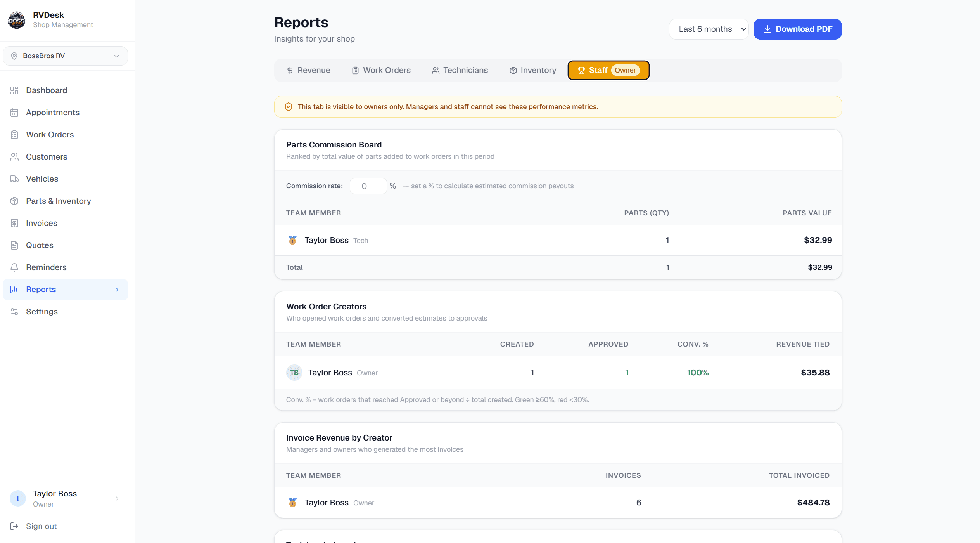Click the Quotes document icon

pyautogui.click(x=14, y=245)
